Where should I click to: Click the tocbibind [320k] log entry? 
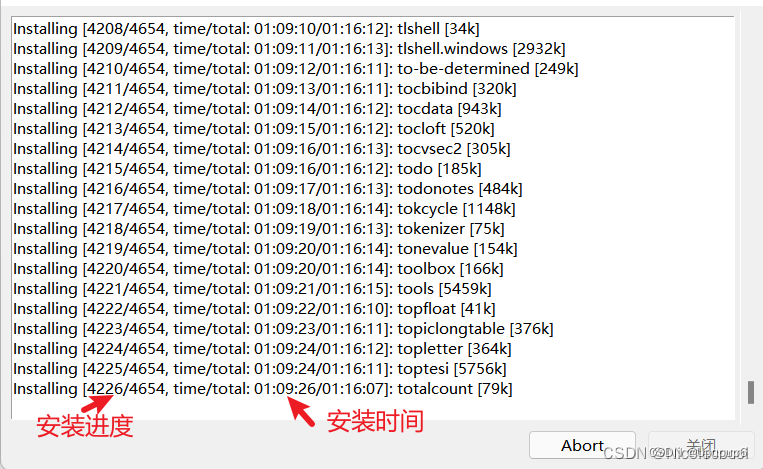[x=265, y=89]
